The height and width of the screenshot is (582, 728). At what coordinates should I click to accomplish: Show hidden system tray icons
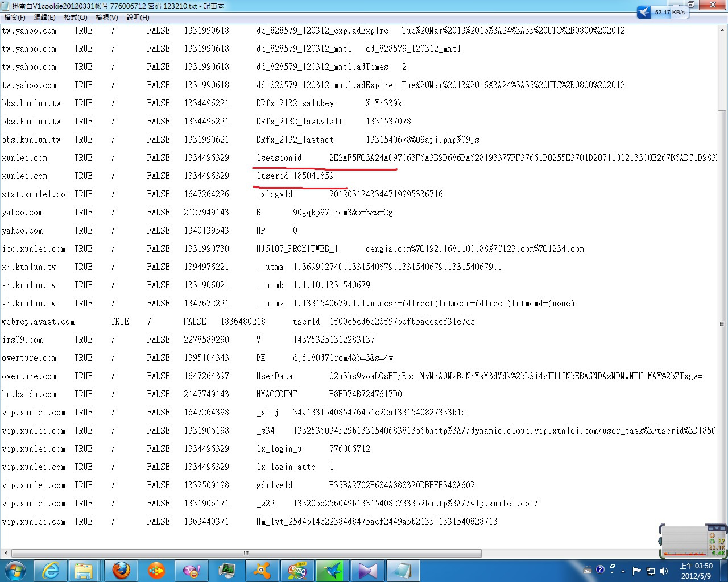pos(623,571)
